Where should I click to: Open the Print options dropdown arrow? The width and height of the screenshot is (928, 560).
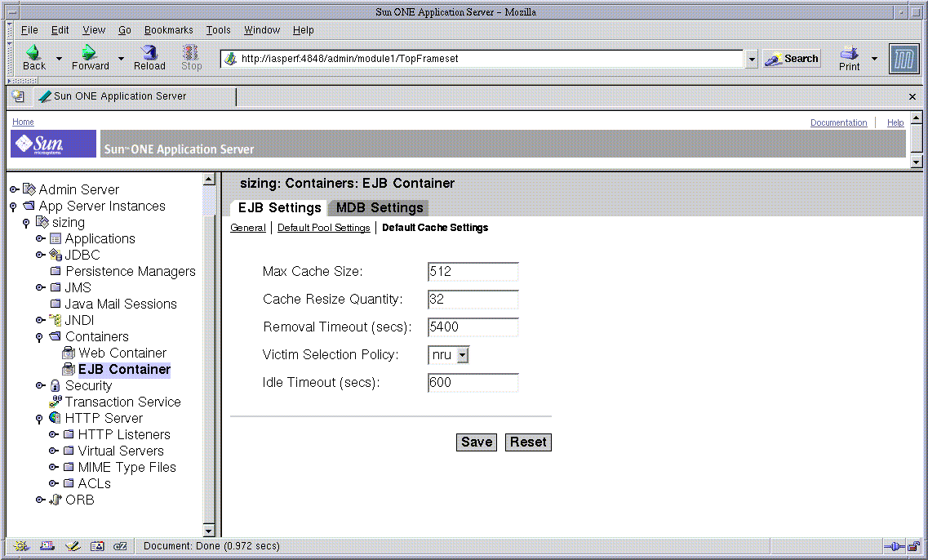point(874,59)
